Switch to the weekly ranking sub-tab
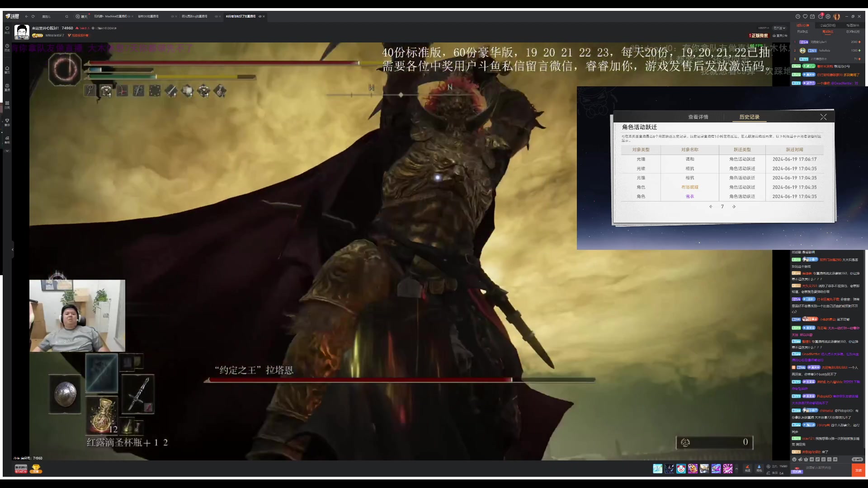This screenshot has width=868, height=488. click(x=828, y=32)
